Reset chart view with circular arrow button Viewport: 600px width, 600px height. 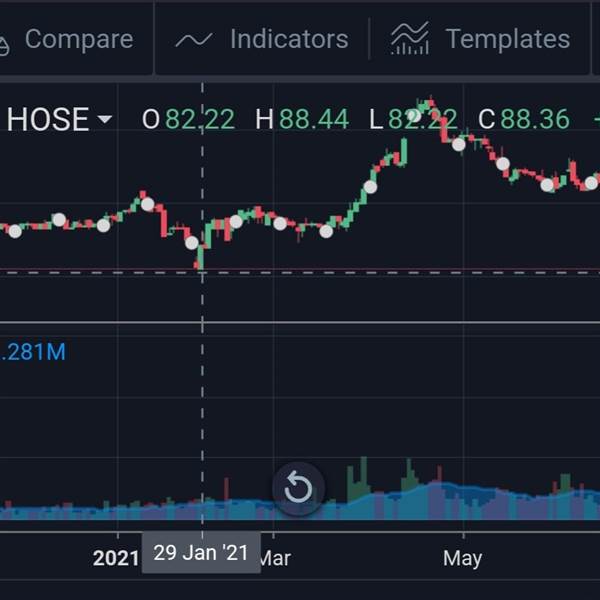click(x=298, y=488)
